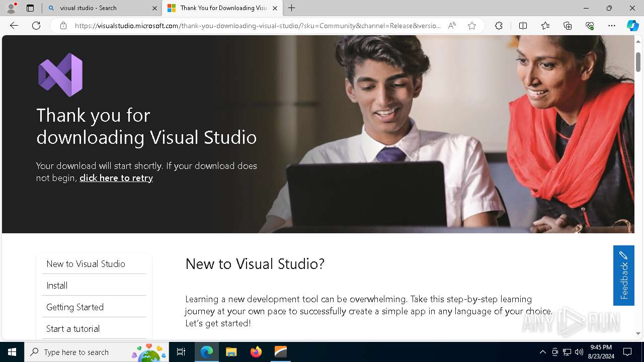Click the scrollbar down arrow
644x362 pixels.
pos(638,333)
